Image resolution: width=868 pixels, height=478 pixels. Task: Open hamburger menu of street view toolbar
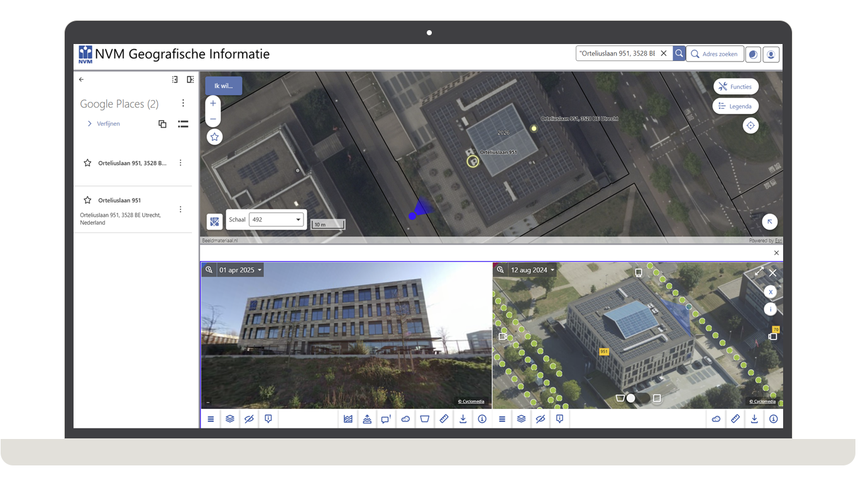point(211,419)
